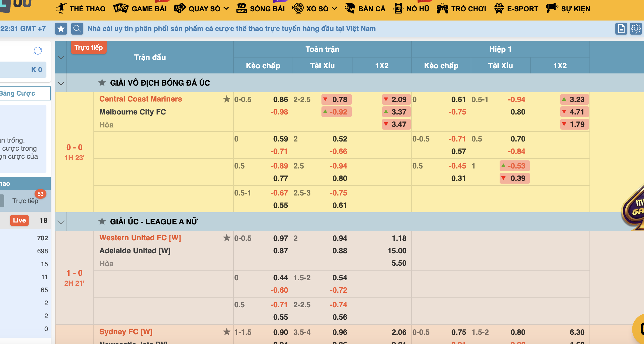This screenshot has height=344, width=644.
Task: Click the refresh icon in left panel
Action: (38, 51)
